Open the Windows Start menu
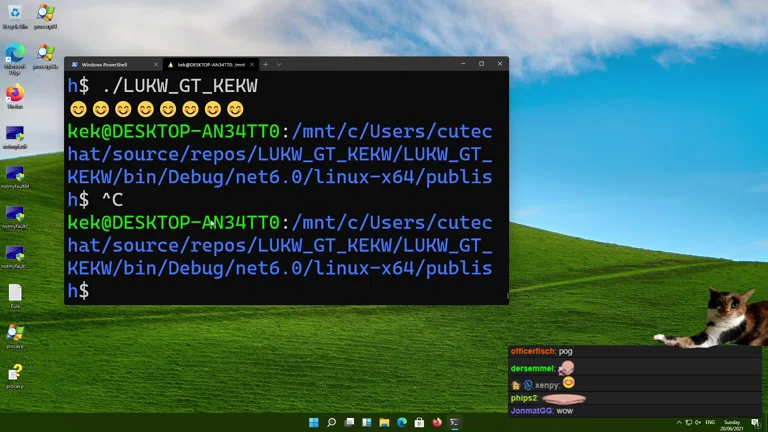This screenshot has width=768, height=432. [314, 422]
